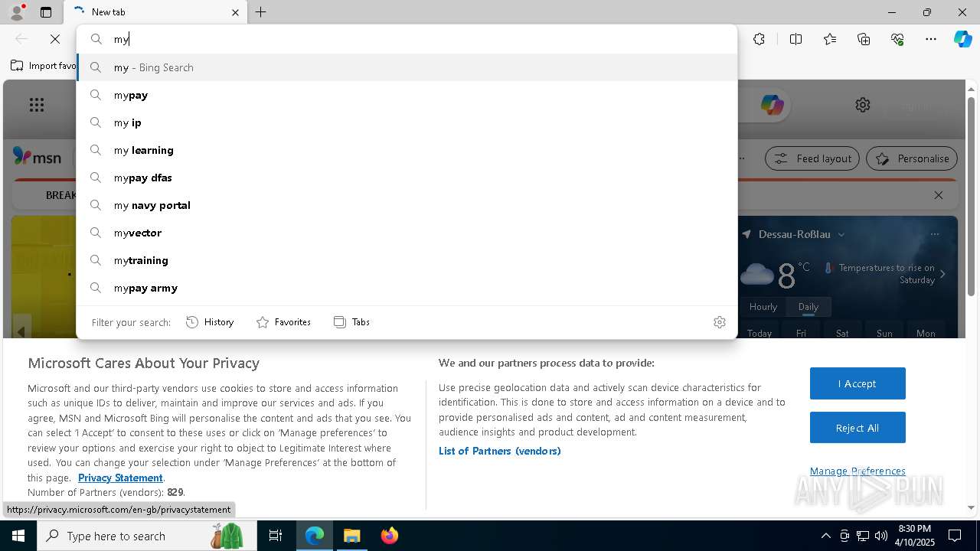Filter search by Tabs
Image resolution: width=980 pixels, height=551 pixels.
pyautogui.click(x=351, y=322)
